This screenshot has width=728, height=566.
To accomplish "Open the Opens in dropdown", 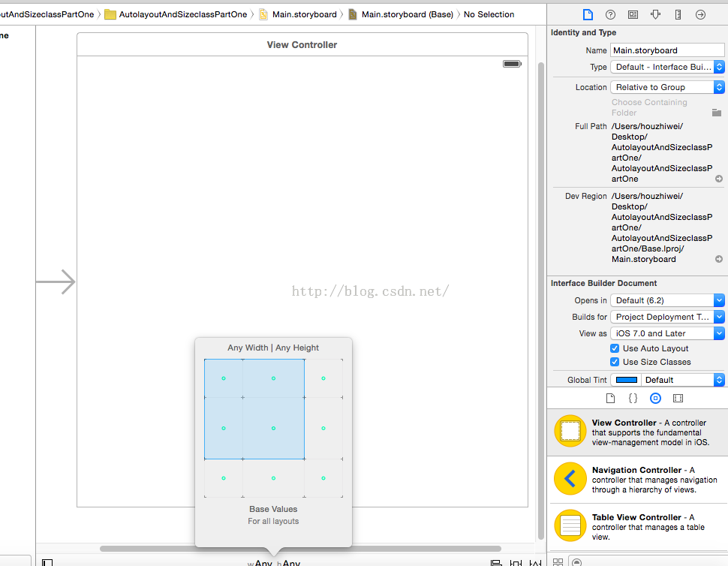I will coord(667,300).
